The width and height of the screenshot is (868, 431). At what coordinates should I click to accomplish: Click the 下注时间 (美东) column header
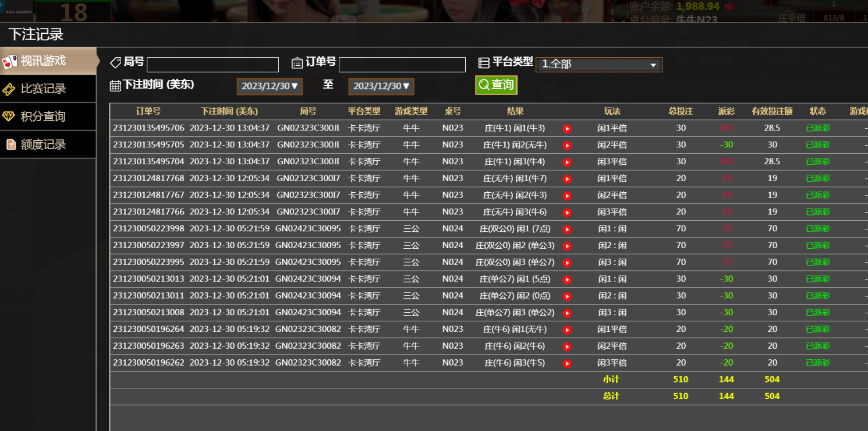coord(229,111)
